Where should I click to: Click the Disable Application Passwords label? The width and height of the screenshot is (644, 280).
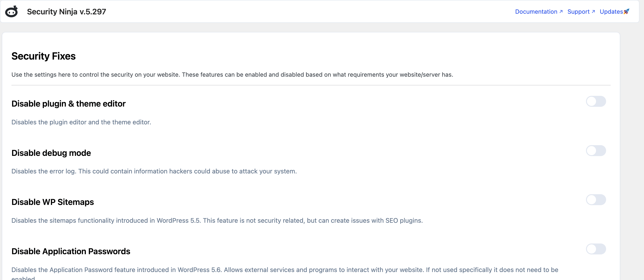coord(71,251)
